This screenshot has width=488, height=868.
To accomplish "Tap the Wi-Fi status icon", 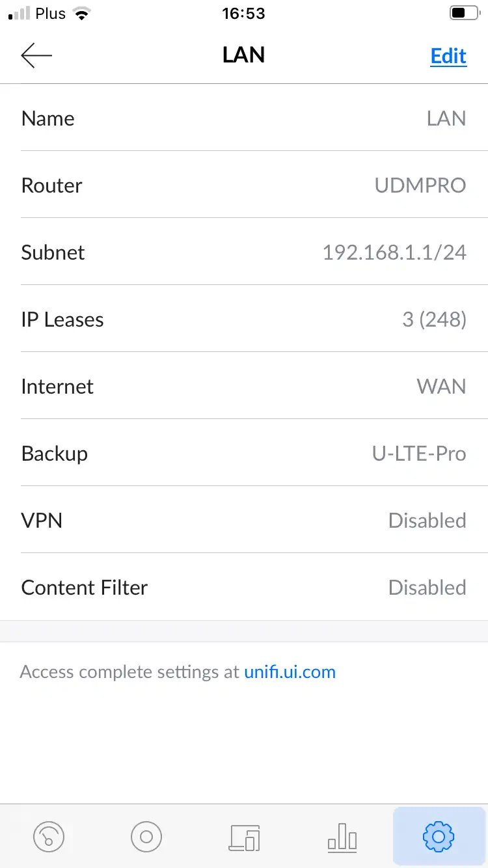I will [81, 14].
